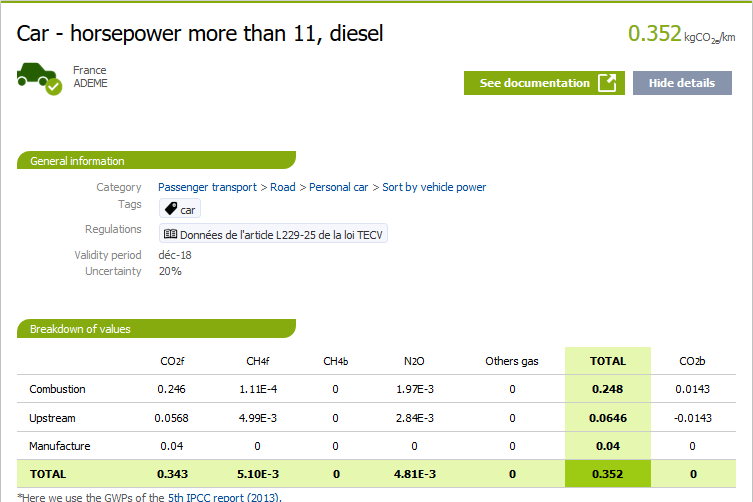Click the uncertainty value 20%
753x502 pixels.
coord(170,271)
